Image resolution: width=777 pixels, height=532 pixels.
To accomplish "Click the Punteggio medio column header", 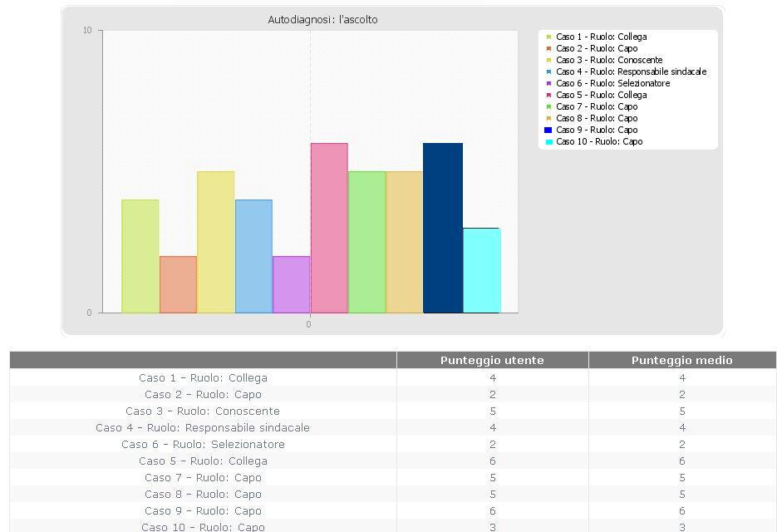I will coord(682,361).
